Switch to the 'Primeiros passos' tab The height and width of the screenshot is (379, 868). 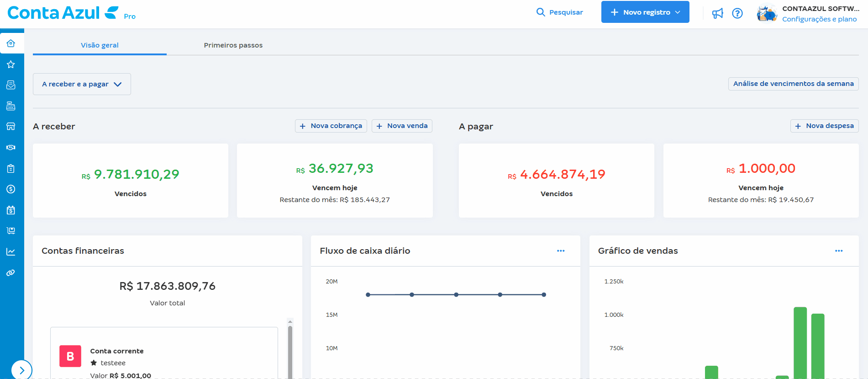[x=233, y=45]
